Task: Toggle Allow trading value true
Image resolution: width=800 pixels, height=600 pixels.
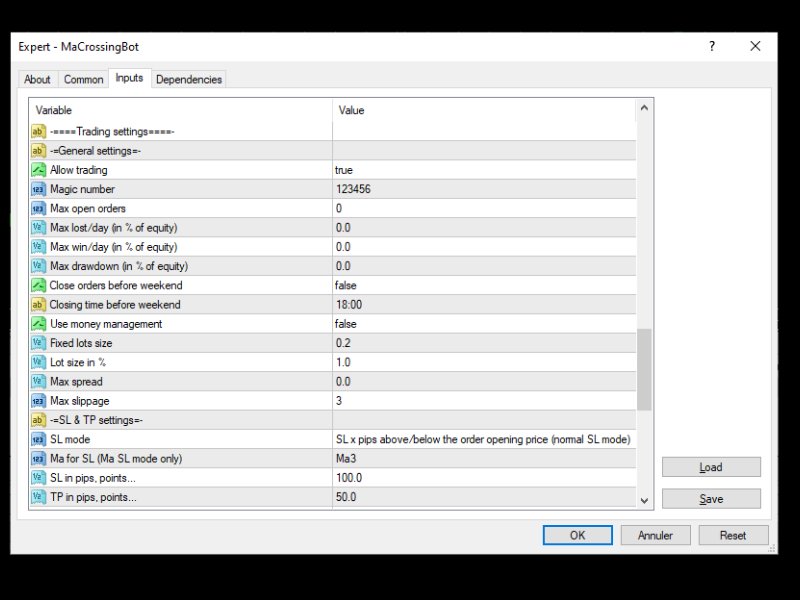Action: click(484, 170)
